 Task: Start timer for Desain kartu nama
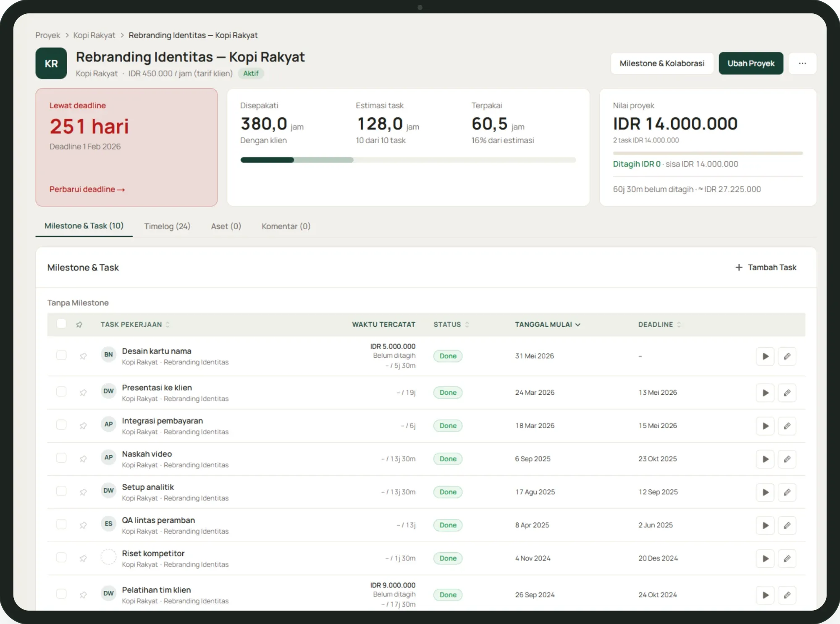click(x=765, y=356)
